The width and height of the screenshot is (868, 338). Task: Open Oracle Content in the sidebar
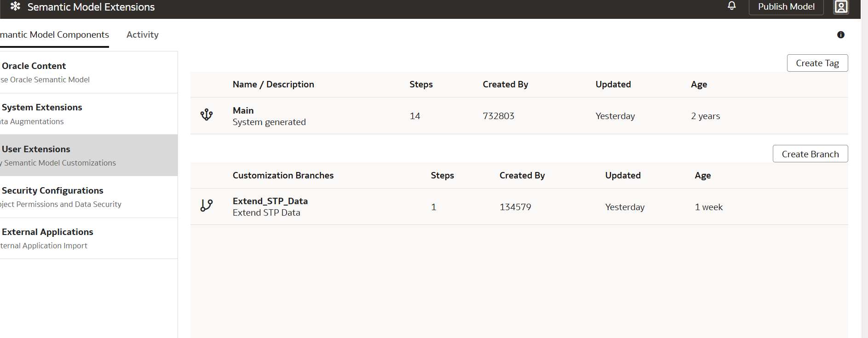point(89,72)
